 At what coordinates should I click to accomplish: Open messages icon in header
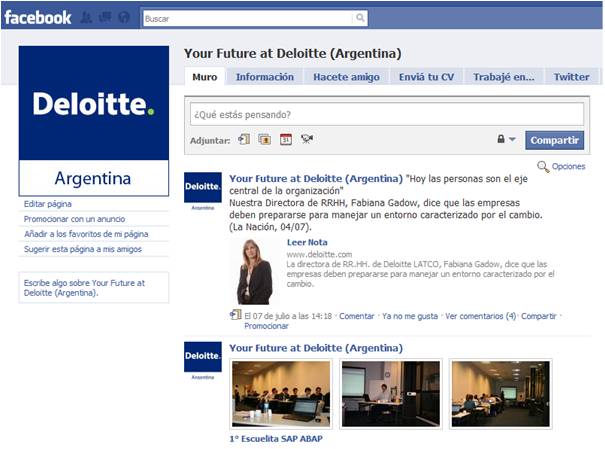[x=105, y=17]
